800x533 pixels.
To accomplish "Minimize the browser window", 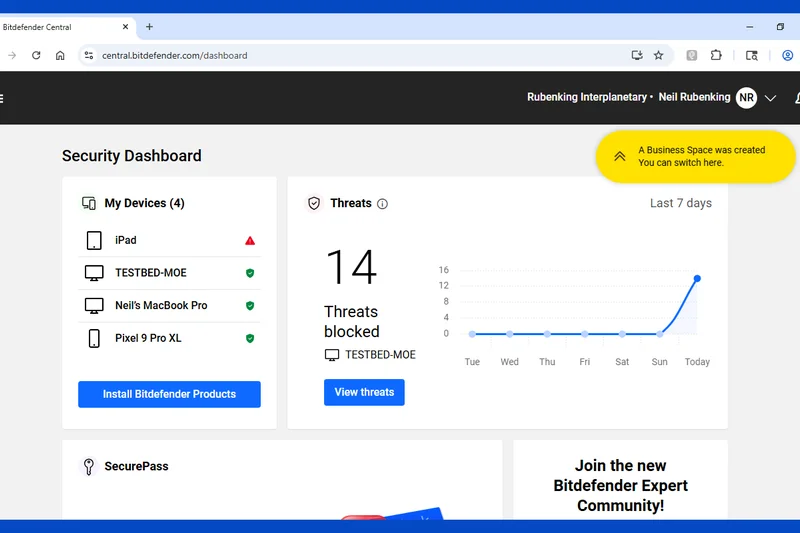I will coord(749,27).
